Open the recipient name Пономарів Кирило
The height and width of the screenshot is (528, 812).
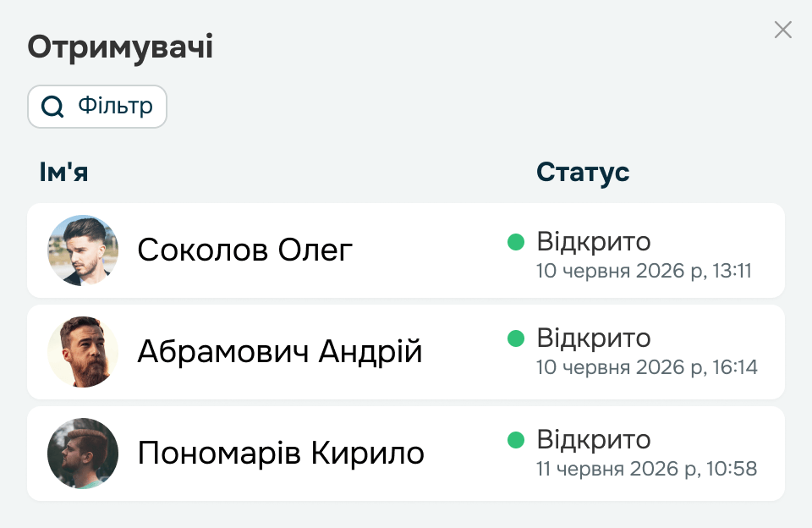281,454
